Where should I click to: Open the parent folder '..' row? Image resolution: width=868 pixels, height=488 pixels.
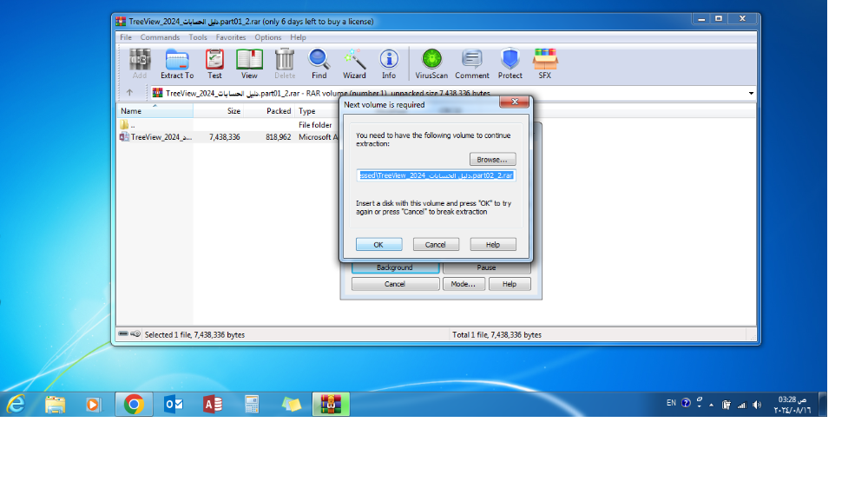point(228,125)
